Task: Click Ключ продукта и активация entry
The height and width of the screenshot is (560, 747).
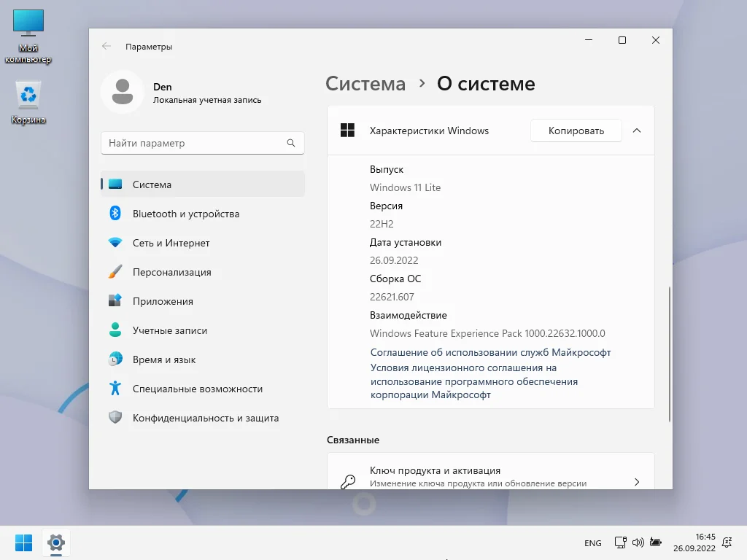Action: tap(491, 472)
